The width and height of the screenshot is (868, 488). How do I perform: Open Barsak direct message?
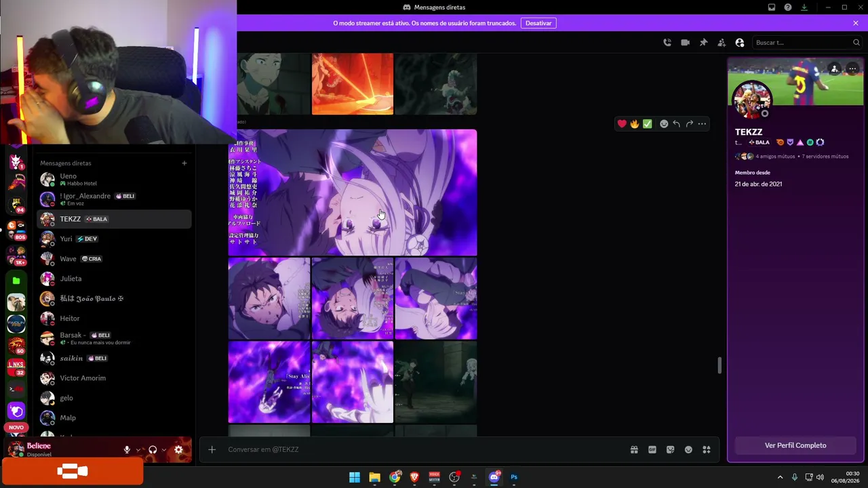tap(114, 338)
